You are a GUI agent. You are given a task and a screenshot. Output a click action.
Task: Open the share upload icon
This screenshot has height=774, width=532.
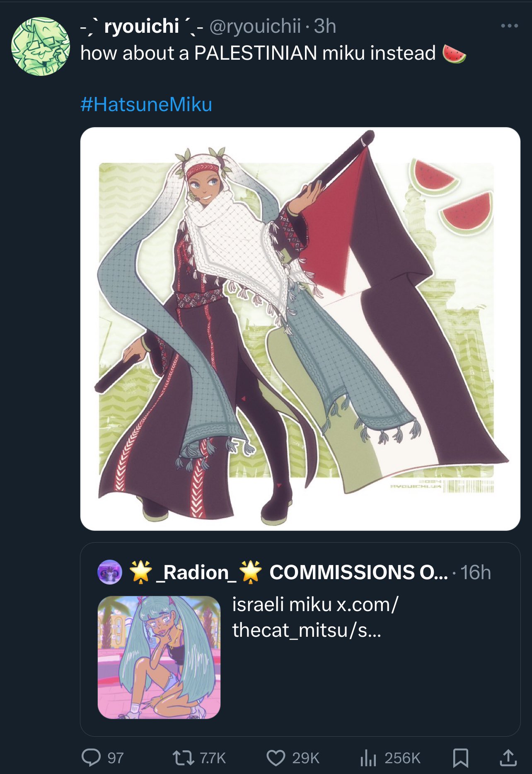508,757
